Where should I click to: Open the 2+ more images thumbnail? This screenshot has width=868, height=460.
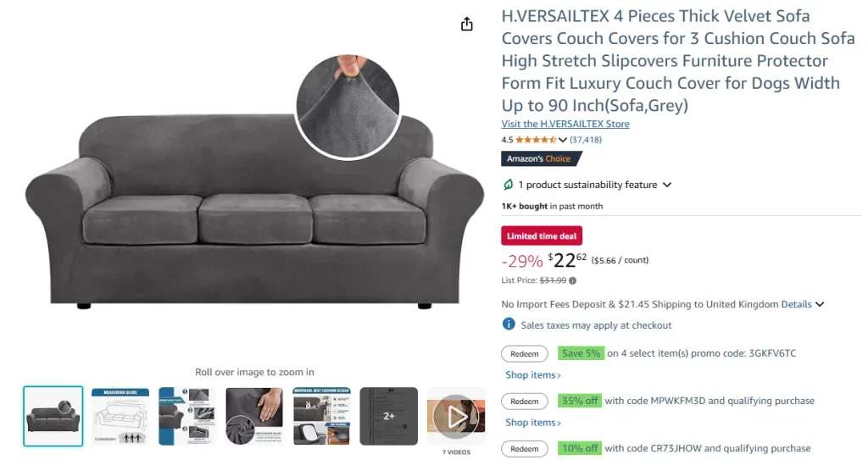[388, 416]
